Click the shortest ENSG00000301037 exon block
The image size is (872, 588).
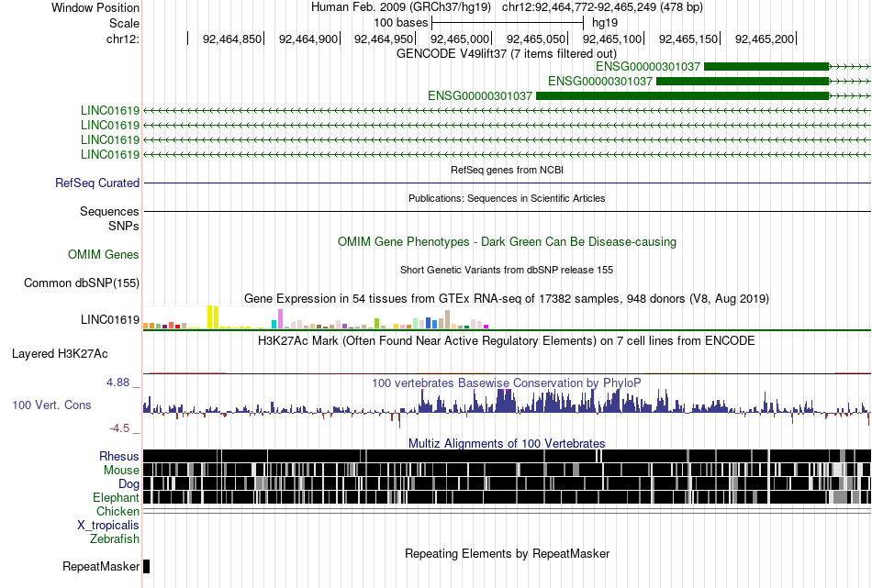pos(766,67)
